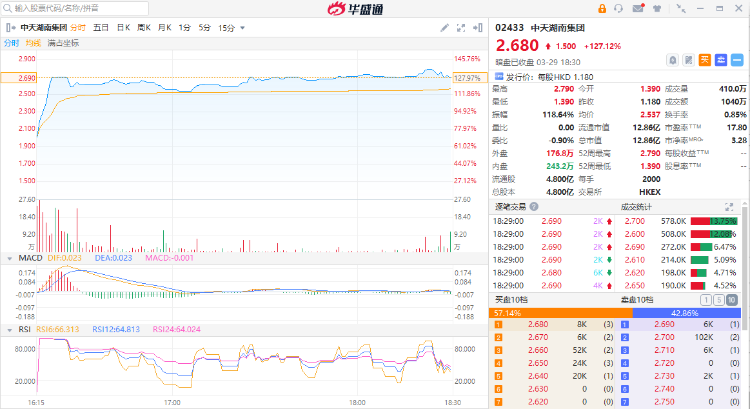Click the 2.690 current price axis label

[x=19, y=77]
